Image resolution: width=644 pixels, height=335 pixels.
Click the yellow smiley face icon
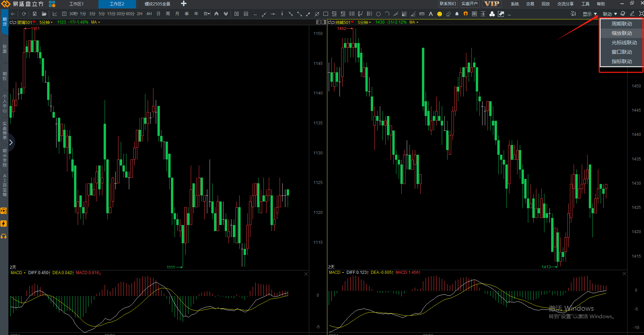point(439,14)
